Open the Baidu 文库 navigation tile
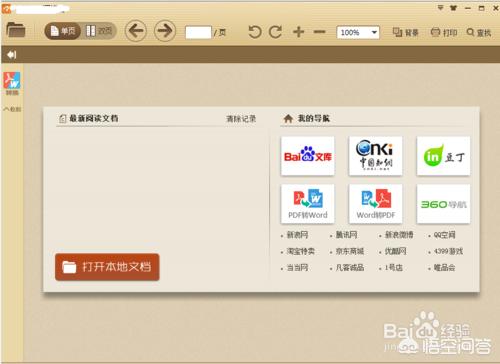500x364 pixels. pyautogui.click(x=308, y=156)
